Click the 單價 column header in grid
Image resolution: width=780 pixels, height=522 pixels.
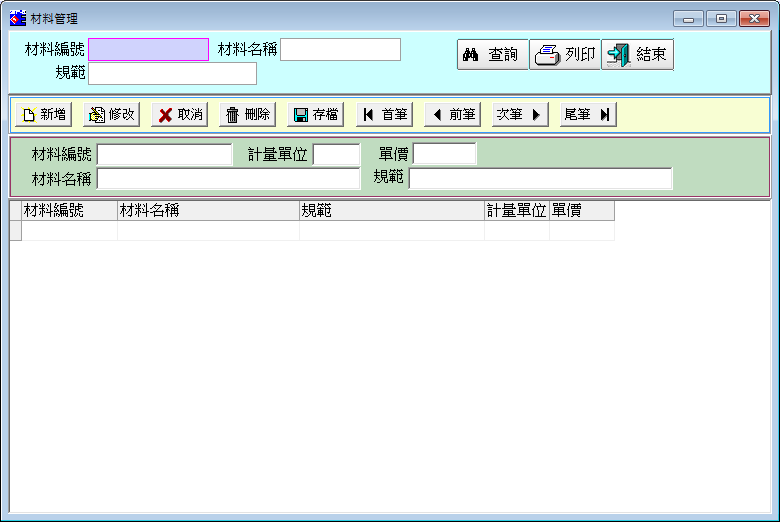coord(581,211)
